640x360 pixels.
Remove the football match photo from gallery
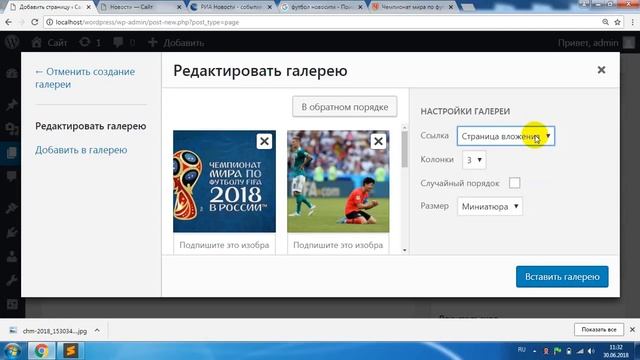tap(378, 141)
